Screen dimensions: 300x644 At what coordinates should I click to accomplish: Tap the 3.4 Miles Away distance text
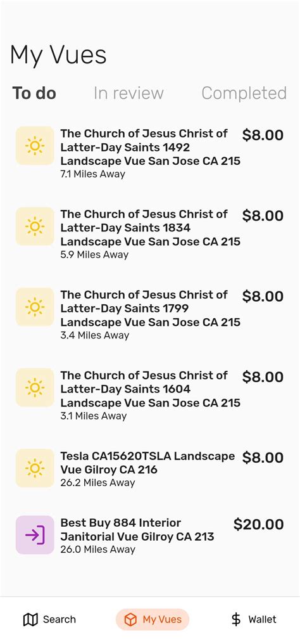click(95, 335)
